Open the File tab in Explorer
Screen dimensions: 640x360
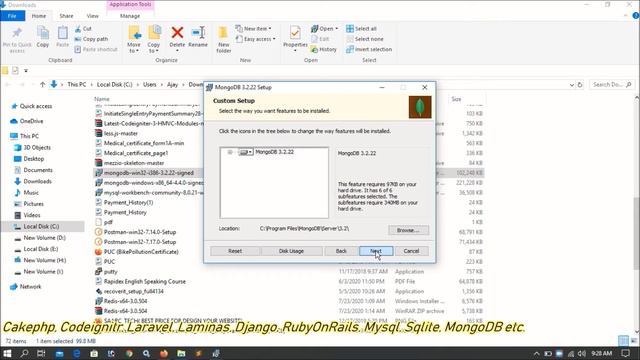tap(12, 16)
